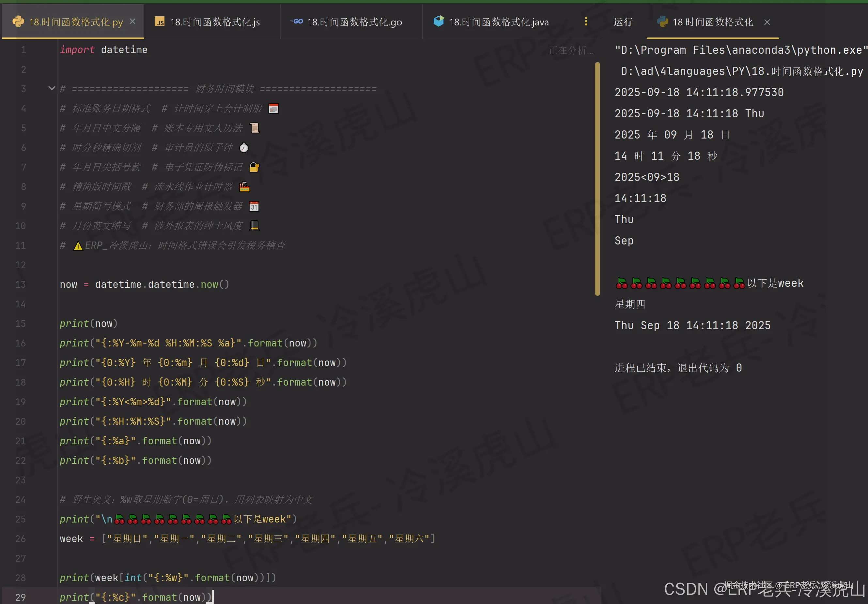This screenshot has height=604, width=868.
Task: Close the 18.时间函数格式化 run tab
Action: (767, 22)
